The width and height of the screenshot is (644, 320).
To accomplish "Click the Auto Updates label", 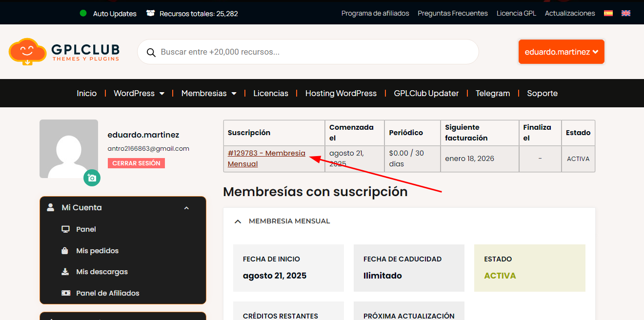I will 115,14.
